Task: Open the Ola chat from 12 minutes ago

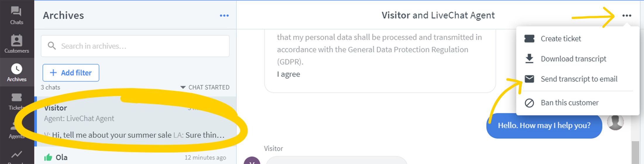Action: pos(135,157)
